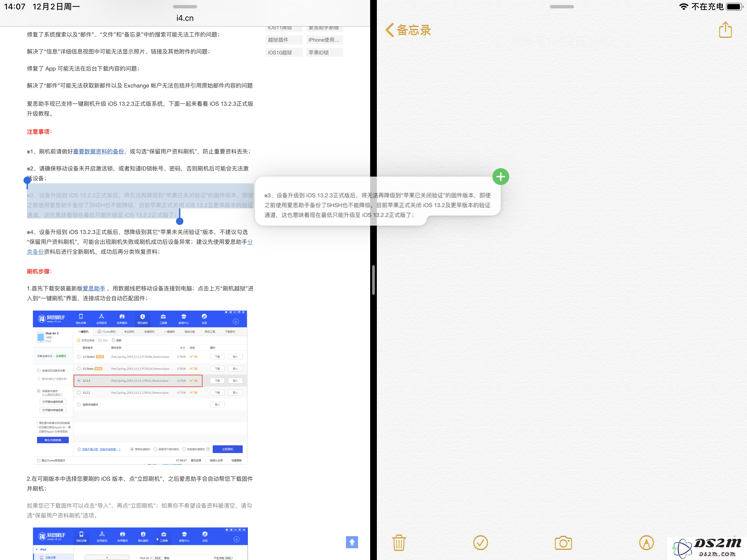The image size is (747, 560).
Task: Tap the bottom selection handle
Action: [x=180, y=221]
